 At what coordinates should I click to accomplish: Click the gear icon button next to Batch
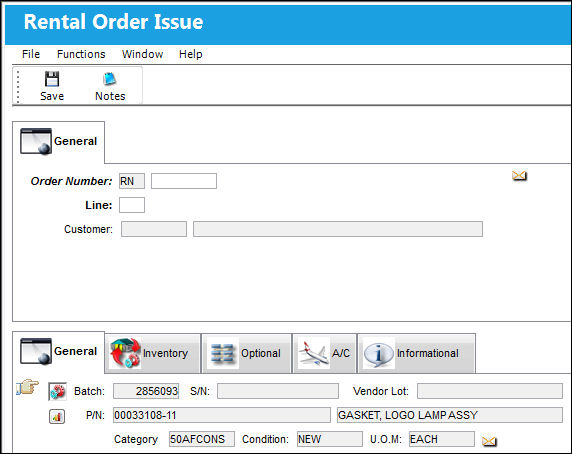click(x=57, y=392)
